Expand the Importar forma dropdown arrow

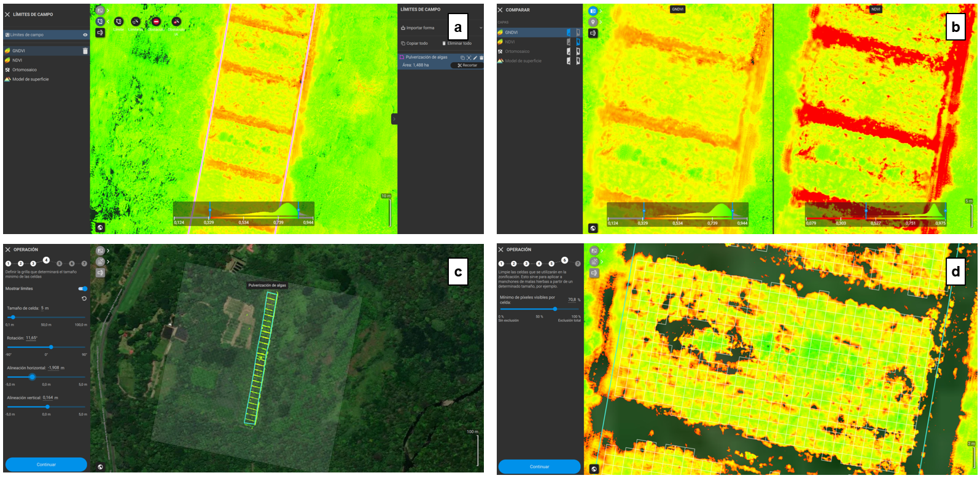(481, 28)
